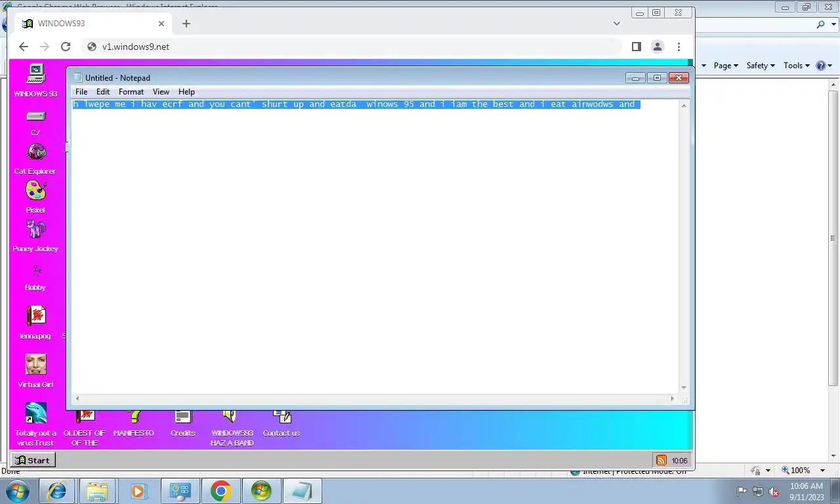Click Chrome's tab search chevron
The width and height of the screenshot is (840, 504).
click(617, 24)
